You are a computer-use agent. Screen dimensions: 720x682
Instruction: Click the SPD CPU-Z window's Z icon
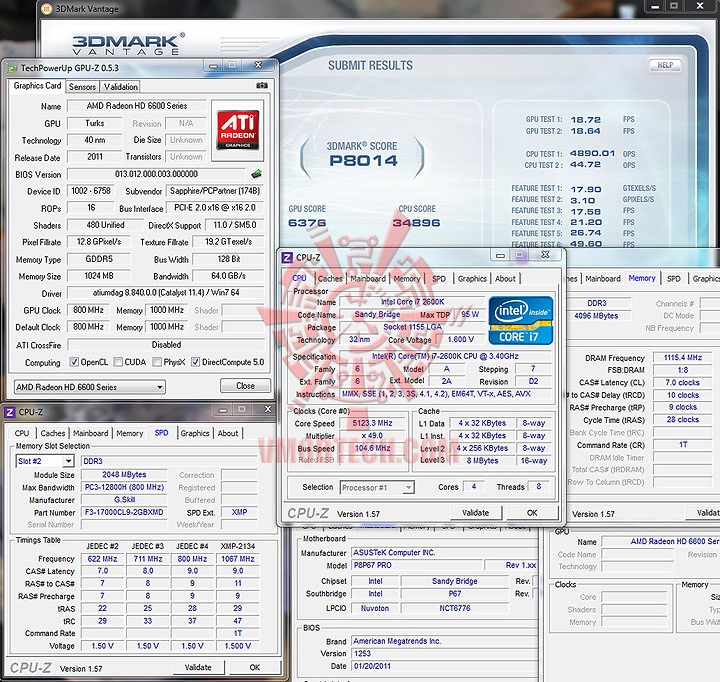[x=9, y=412]
